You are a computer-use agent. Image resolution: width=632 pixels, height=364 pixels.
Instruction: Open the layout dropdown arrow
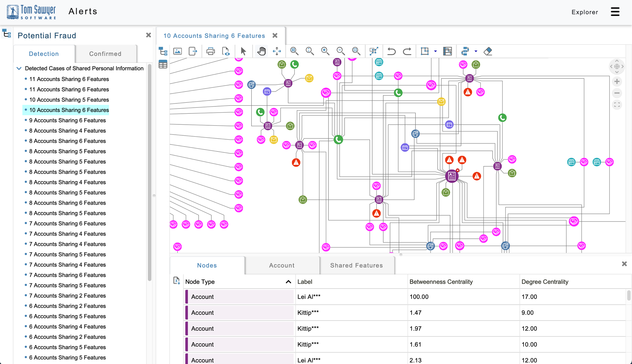pyautogui.click(x=476, y=51)
